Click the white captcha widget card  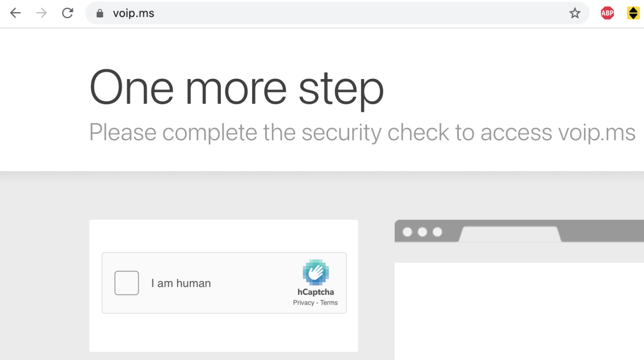coord(224,335)
